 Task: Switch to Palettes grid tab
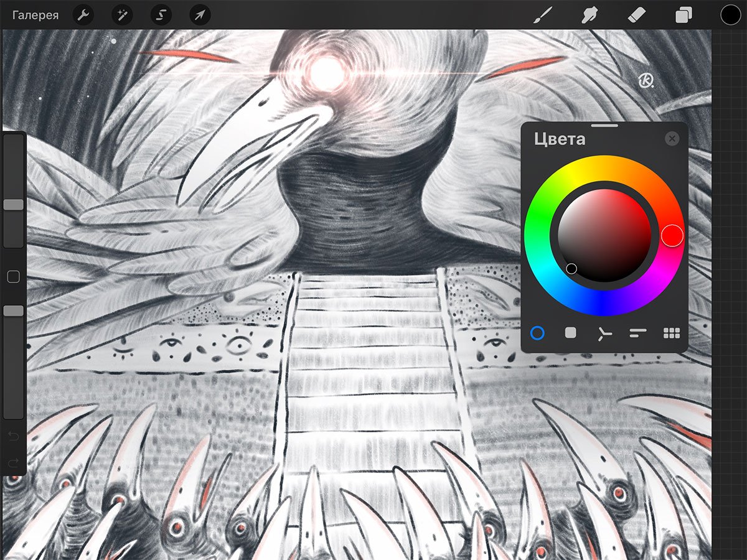(672, 333)
